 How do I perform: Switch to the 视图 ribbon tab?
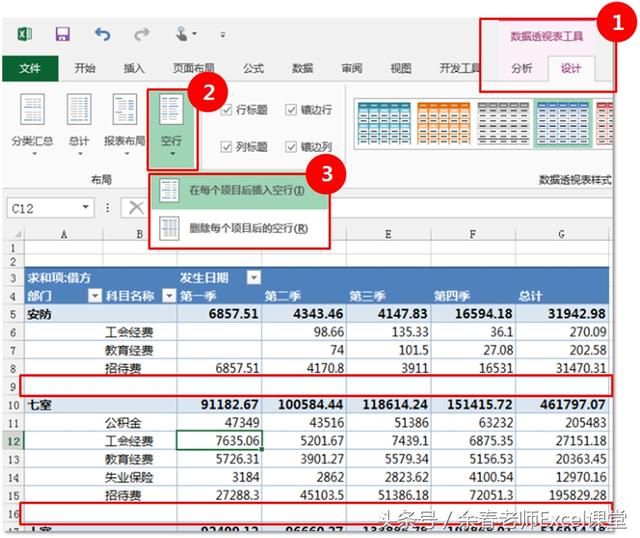(x=401, y=68)
